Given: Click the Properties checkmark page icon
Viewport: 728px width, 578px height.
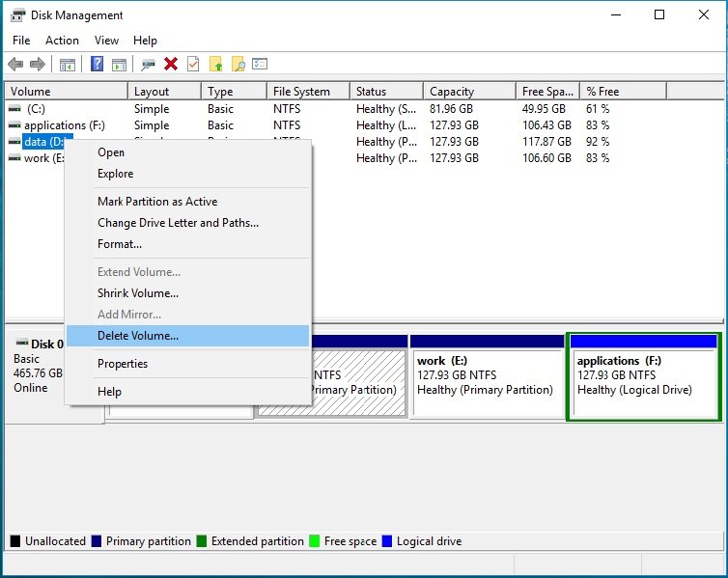Looking at the screenshot, I should (193, 64).
